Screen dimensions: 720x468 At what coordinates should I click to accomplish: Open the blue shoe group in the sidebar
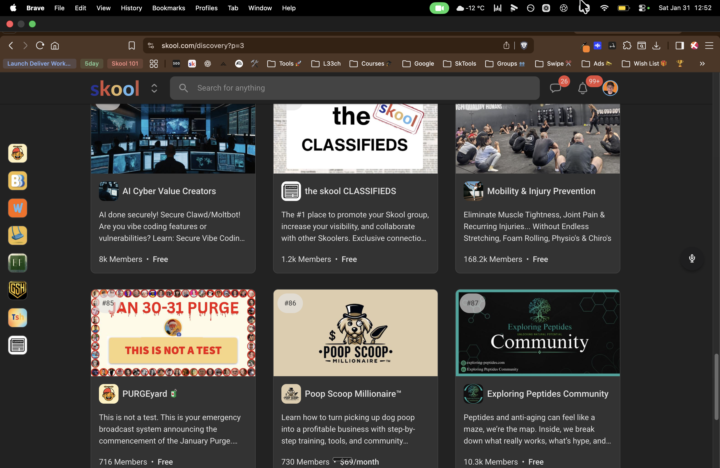coord(17,236)
